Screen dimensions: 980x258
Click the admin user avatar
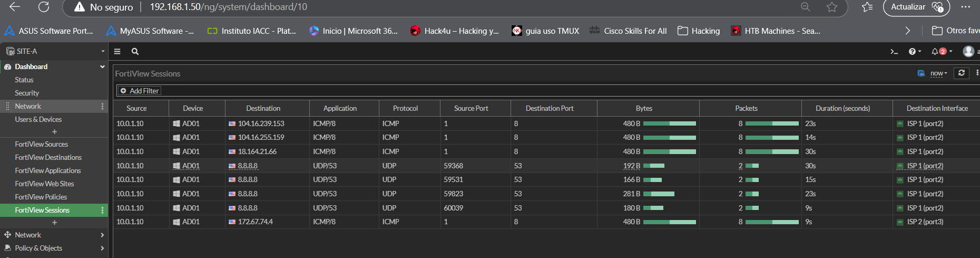pyautogui.click(x=968, y=52)
